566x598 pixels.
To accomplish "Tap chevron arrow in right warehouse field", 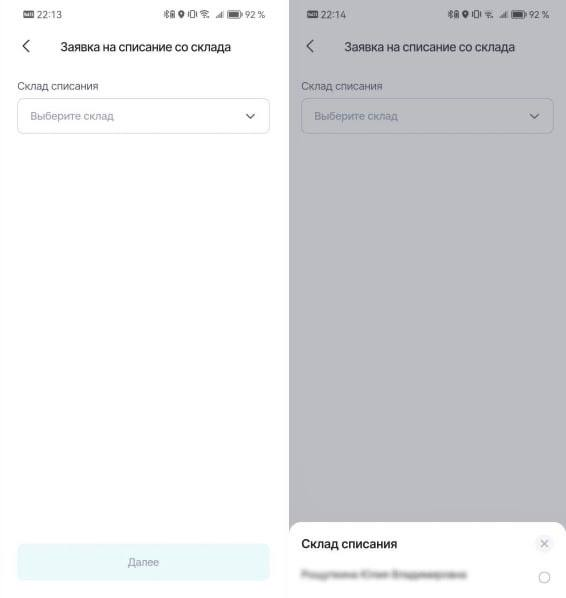I will point(534,116).
